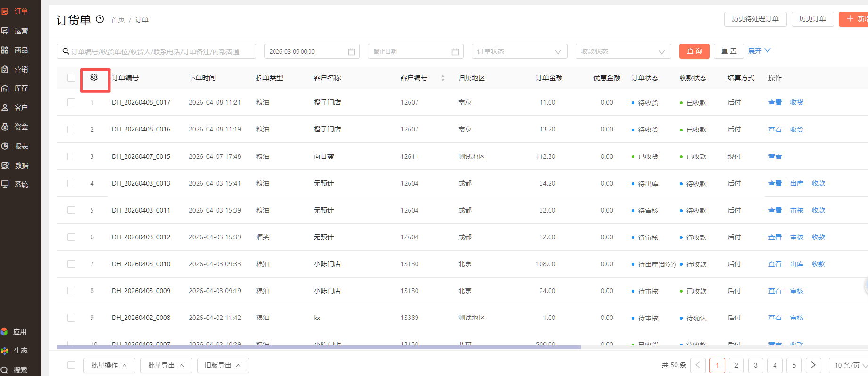Open the 应用 cube icon

click(4, 332)
